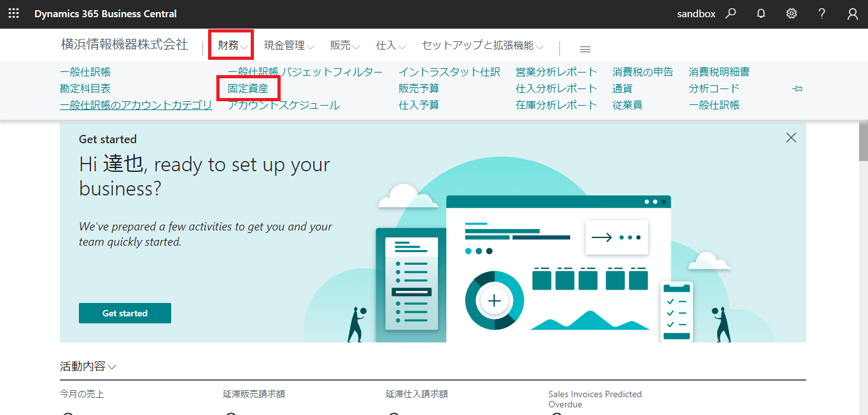Open 一般仕訳帳 link in first column
This screenshot has width=868, height=415.
[x=85, y=72]
